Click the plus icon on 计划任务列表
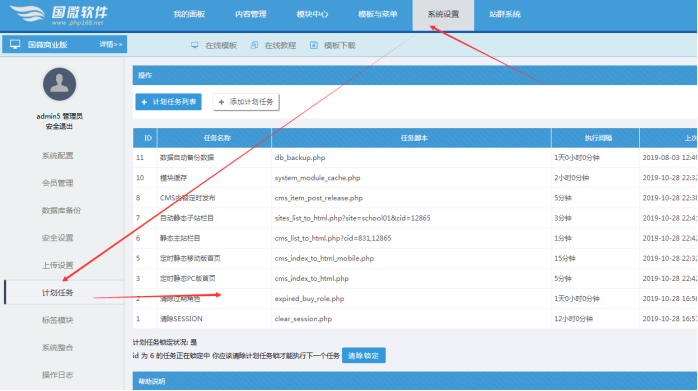The width and height of the screenshot is (698, 391). click(x=144, y=102)
